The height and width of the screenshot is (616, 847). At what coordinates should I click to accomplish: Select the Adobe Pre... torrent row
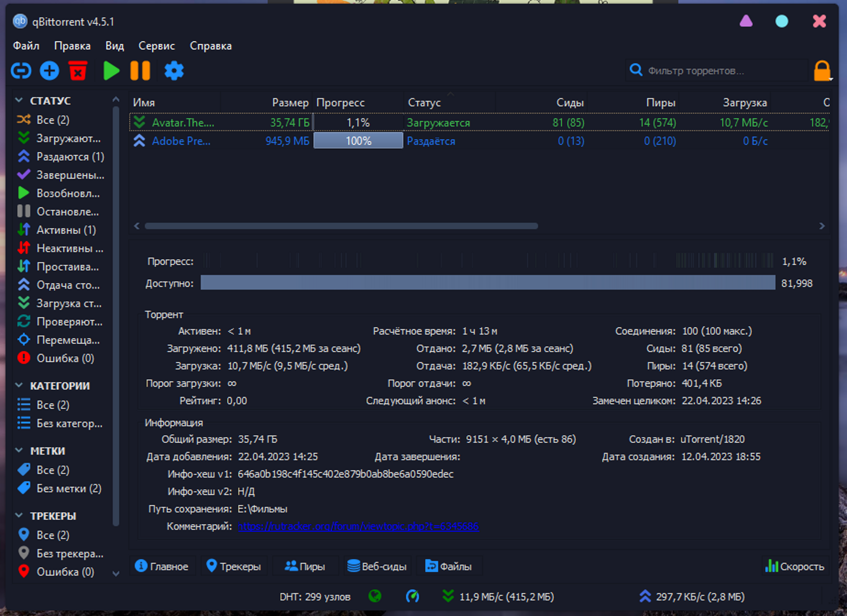(480, 141)
